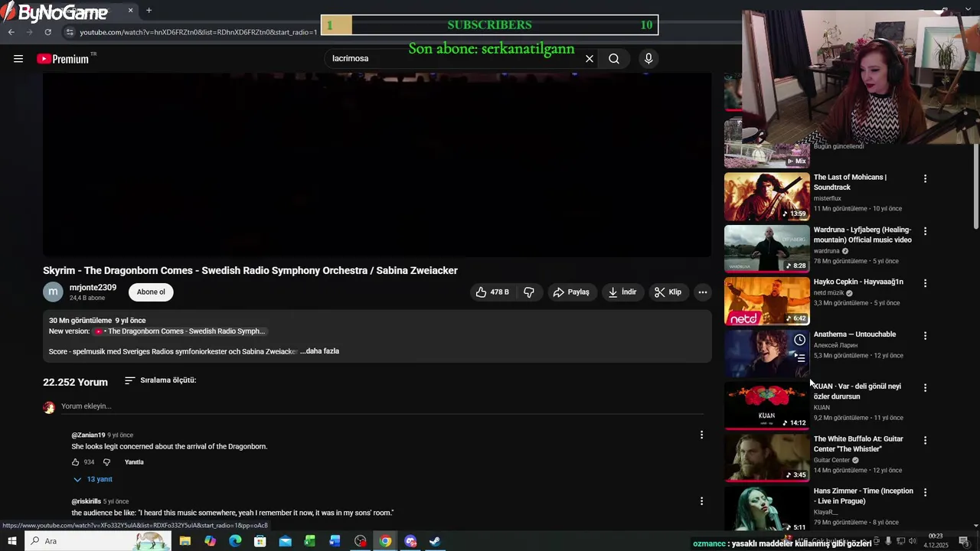
Task: Open options menu for @Zanian19 comment
Action: tap(701, 435)
